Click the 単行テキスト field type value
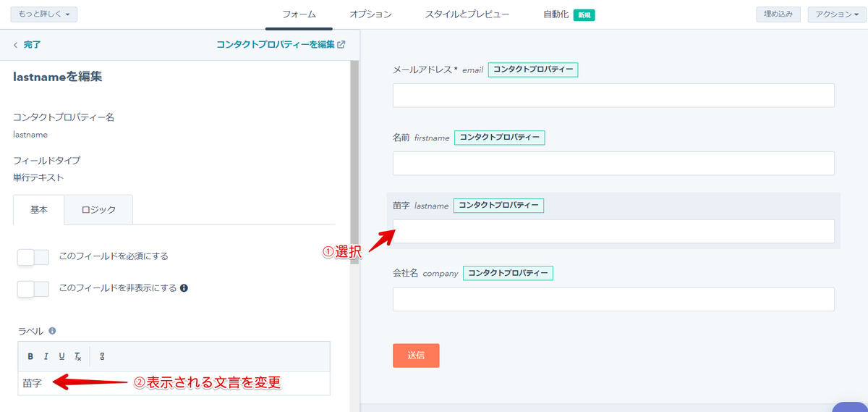Image resolution: width=868 pixels, height=412 pixels. tap(38, 177)
